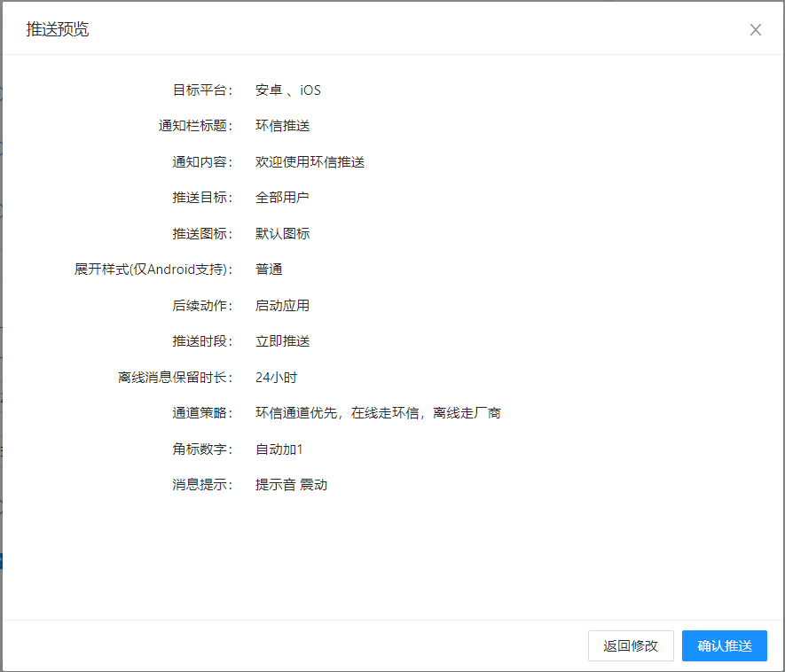Click the 展开样式(仅Android支持) label
The height and width of the screenshot is (672, 785).
point(153,270)
